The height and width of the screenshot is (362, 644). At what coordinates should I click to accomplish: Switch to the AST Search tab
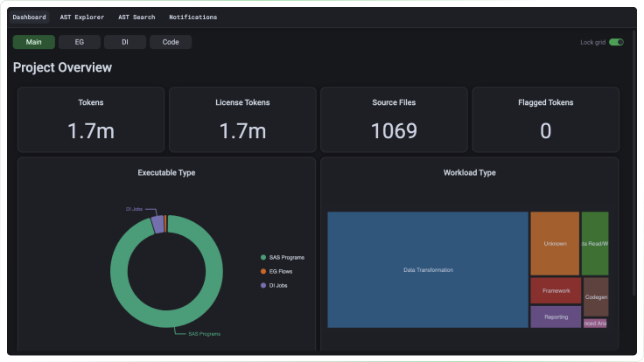[136, 17]
